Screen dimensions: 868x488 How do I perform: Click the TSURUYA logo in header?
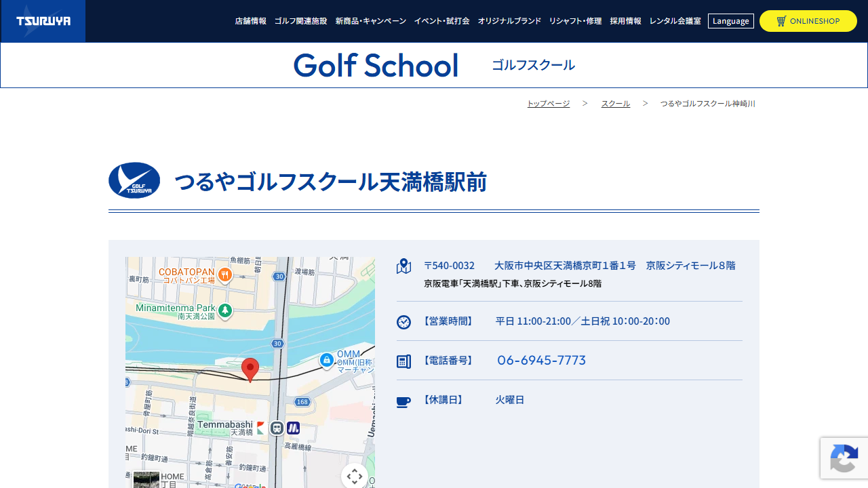click(43, 21)
